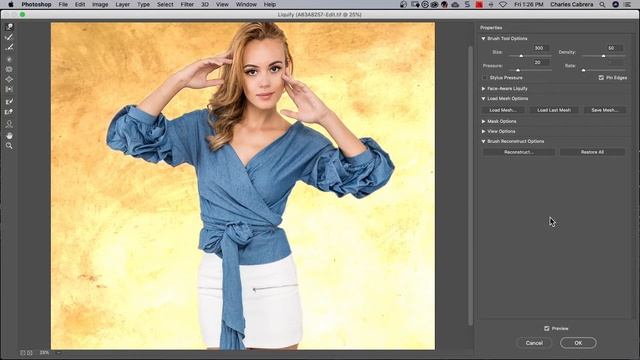Image resolution: width=640 pixels, height=360 pixels.
Task: Click the Restore All button
Action: (x=592, y=152)
